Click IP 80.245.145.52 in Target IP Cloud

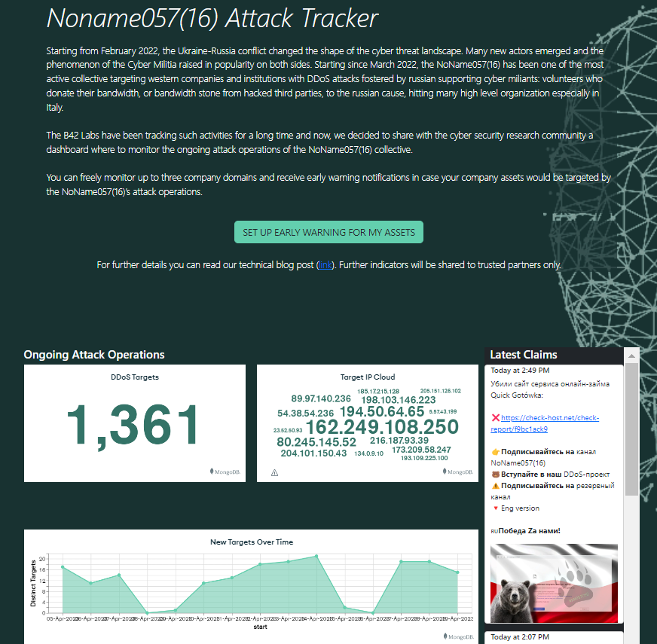316,442
